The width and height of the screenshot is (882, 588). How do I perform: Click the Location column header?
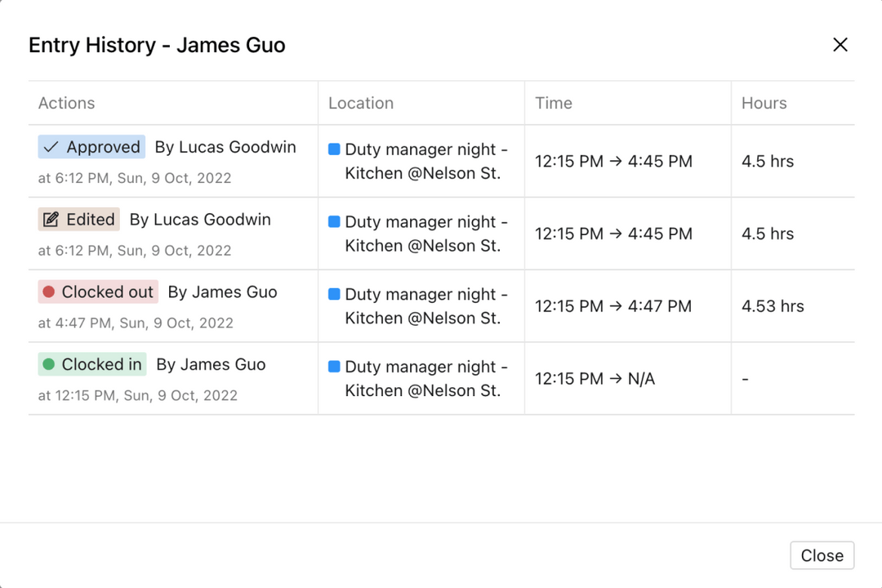(x=361, y=103)
